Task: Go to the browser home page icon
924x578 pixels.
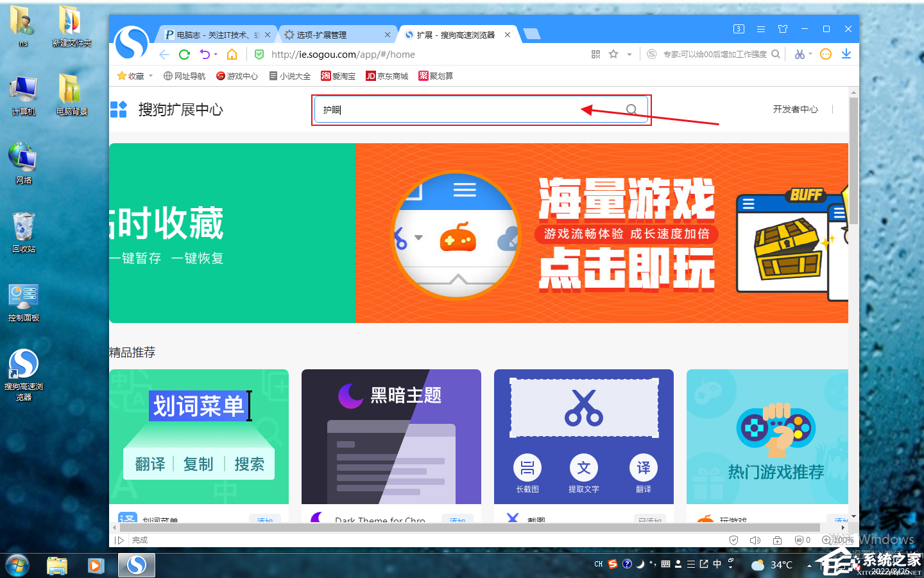Action: [232, 55]
